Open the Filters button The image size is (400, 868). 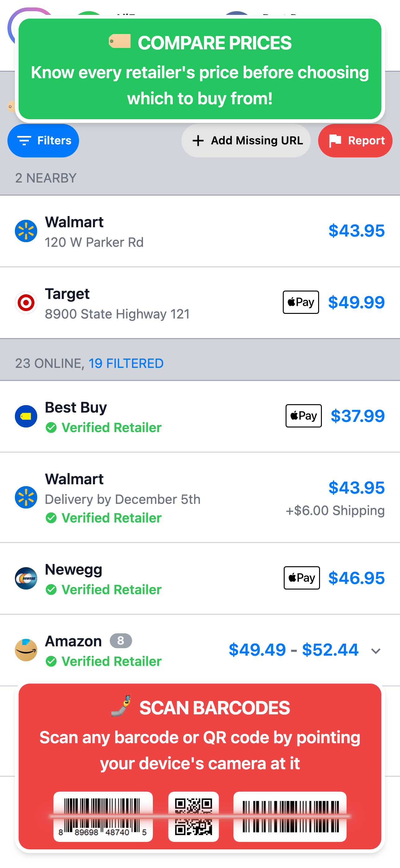tap(43, 141)
